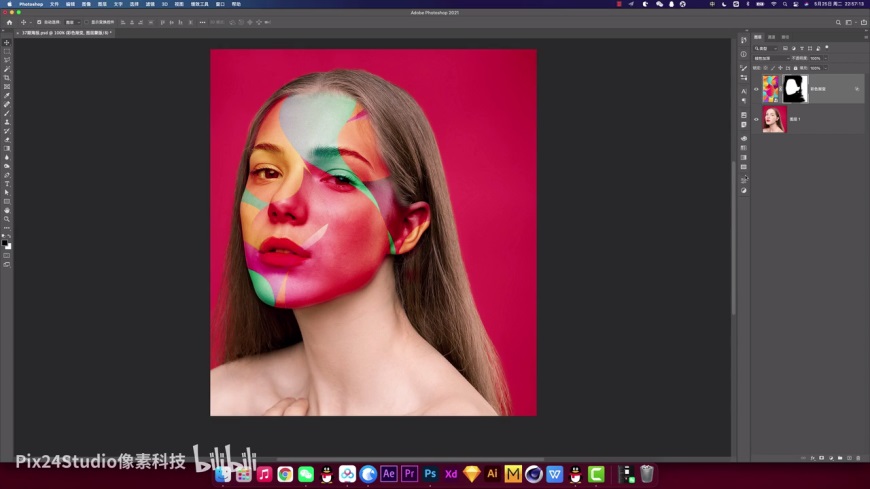Viewport: 870px width, 489px height.
Task: Toggle Show Transform Controls checkbox
Action: 87,23
